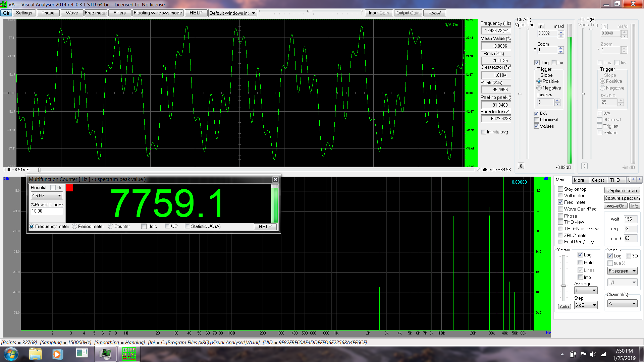644x362 pixels.
Task: Switch to the Cepst tab
Action: (x=598, y=180)
